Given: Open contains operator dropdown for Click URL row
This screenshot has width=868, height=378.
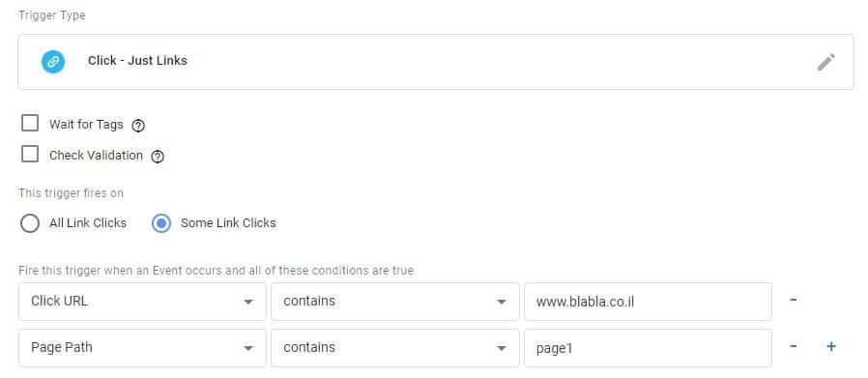Looking at the screenshot, I should click(x=395, y=302).
